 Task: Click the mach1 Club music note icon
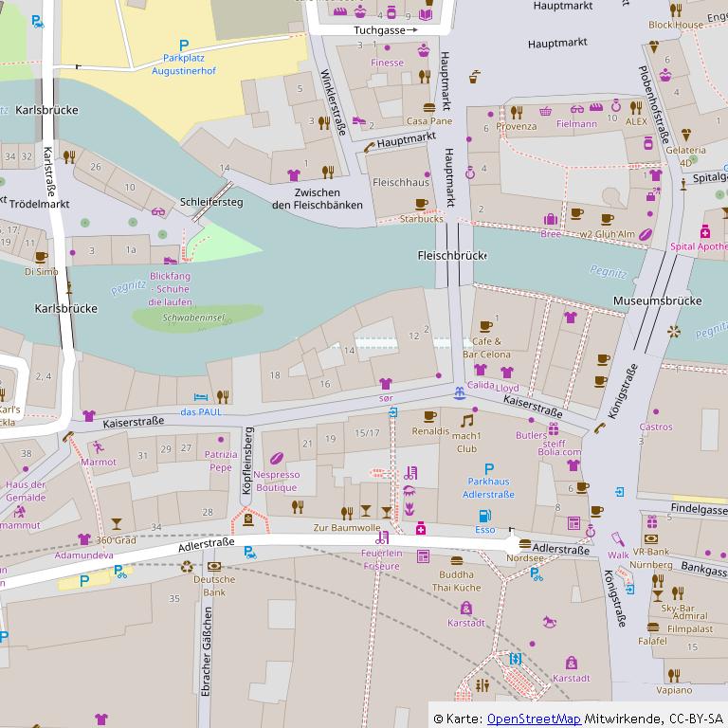[466, 421]
